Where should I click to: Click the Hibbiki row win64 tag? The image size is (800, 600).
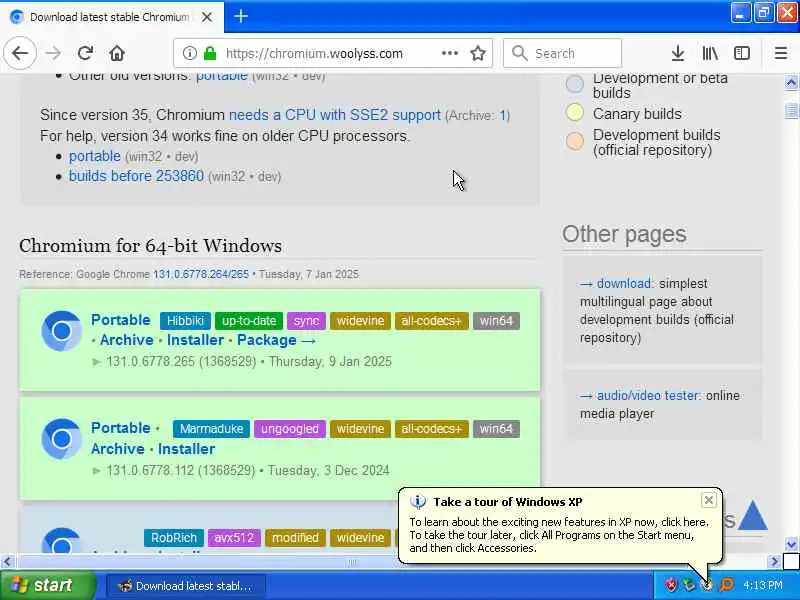point(496,321)
